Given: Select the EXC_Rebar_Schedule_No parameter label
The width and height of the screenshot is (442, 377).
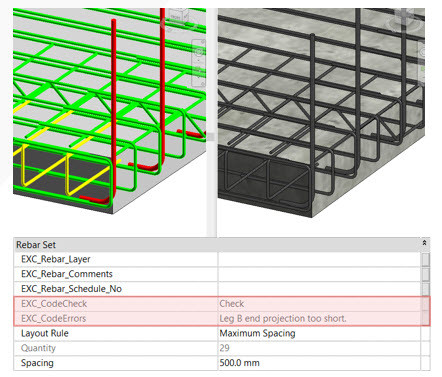Looking at the screenshot, I should click(71, 289).
